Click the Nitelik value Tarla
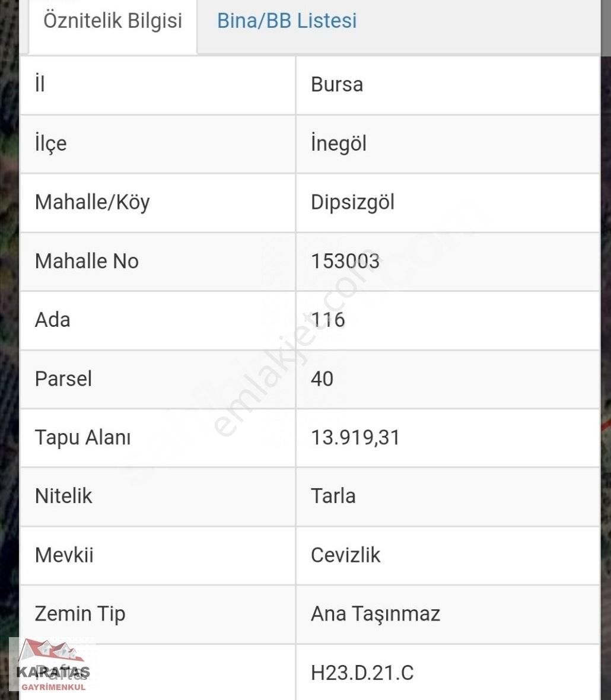The image size is (611, 700). [333, 497]
